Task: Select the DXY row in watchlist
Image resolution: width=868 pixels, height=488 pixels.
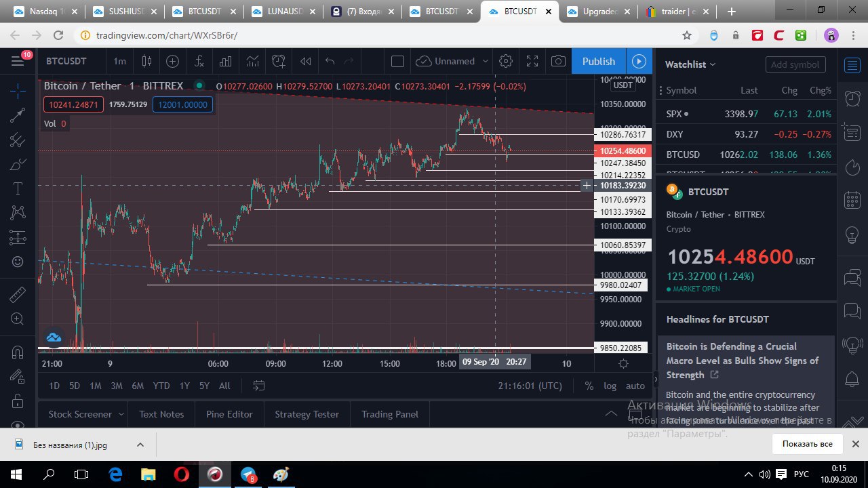Action: pos(746,134)
